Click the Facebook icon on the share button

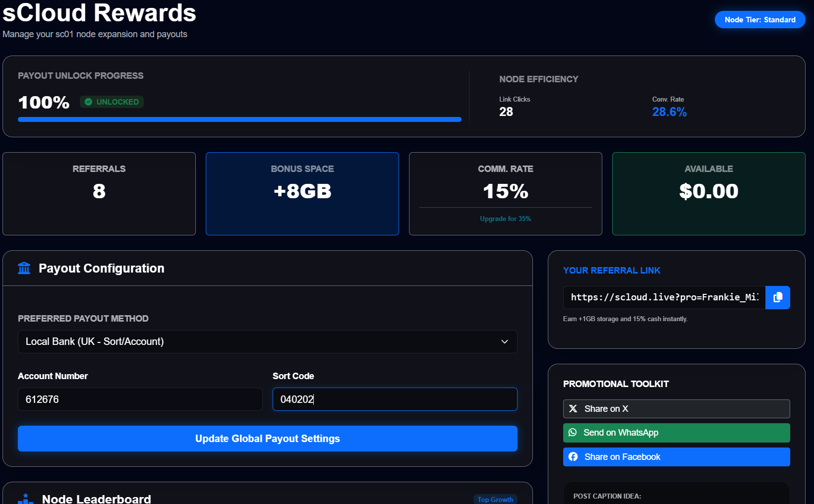click(x=574, y=456)
